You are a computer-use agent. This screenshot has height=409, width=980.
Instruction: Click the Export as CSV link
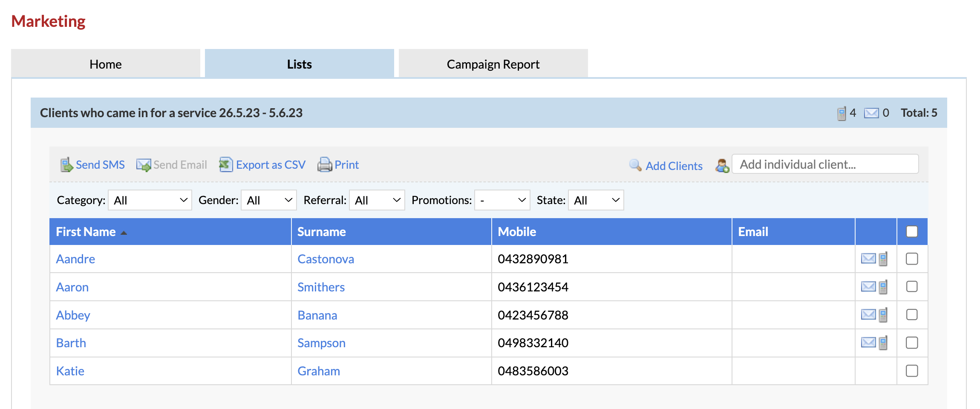[271, 165]
